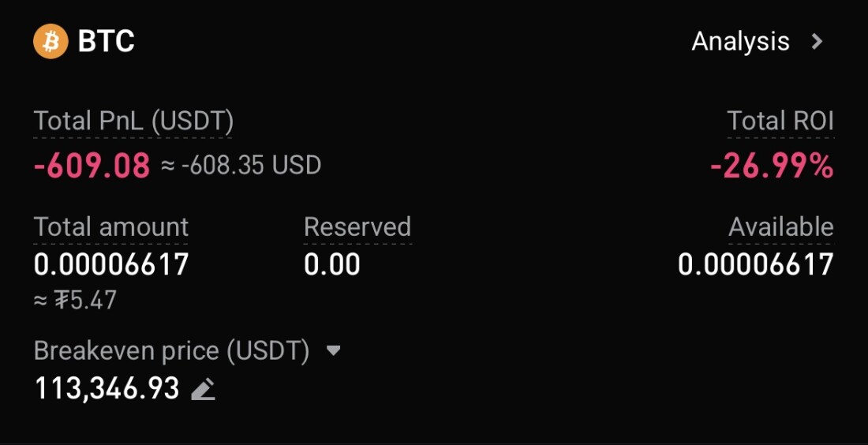Viewport: 868px width, 445px height.
Task: Click the ≈ ₮5.47 estimated value
Action: pyautogui.click(x=75, y=301)
